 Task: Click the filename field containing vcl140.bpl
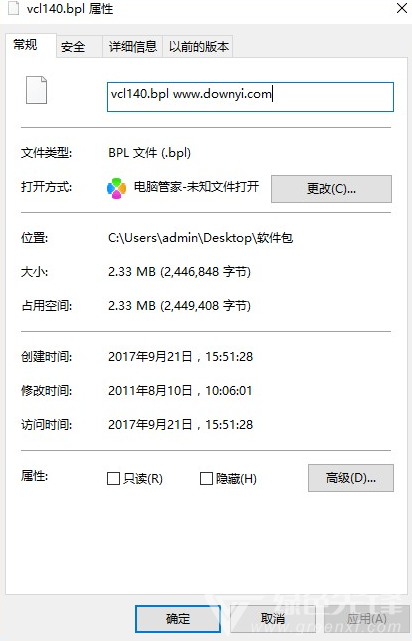click(250, 97)
